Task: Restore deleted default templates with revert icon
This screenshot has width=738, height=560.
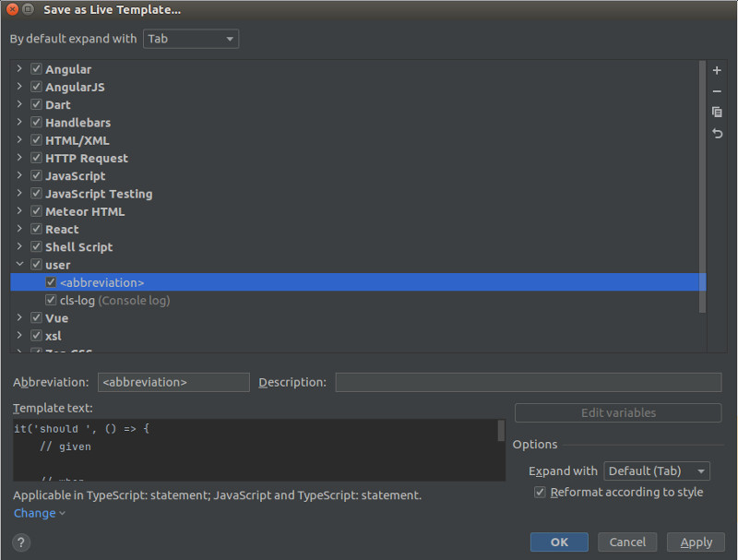Action: (x=717, y=134)
